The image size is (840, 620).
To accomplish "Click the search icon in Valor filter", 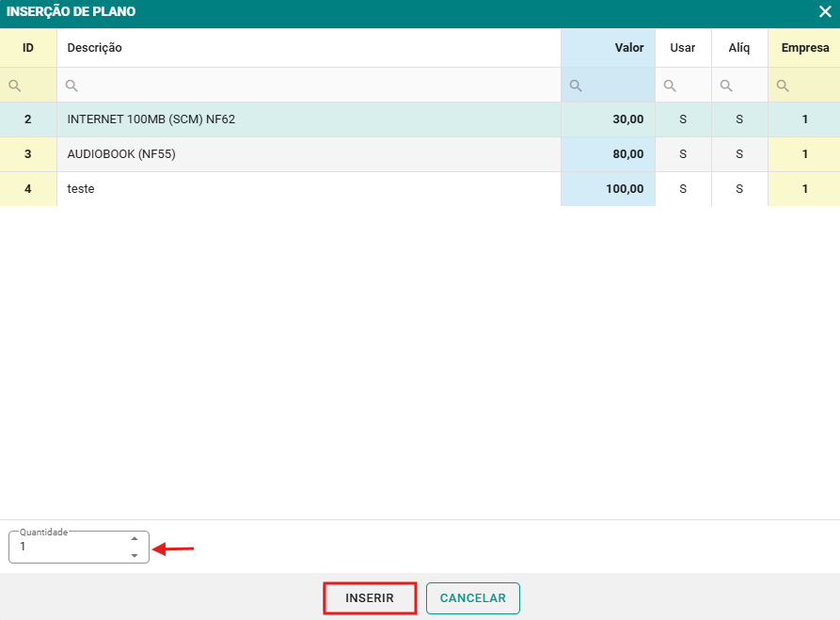I will [x=576, y=86].
